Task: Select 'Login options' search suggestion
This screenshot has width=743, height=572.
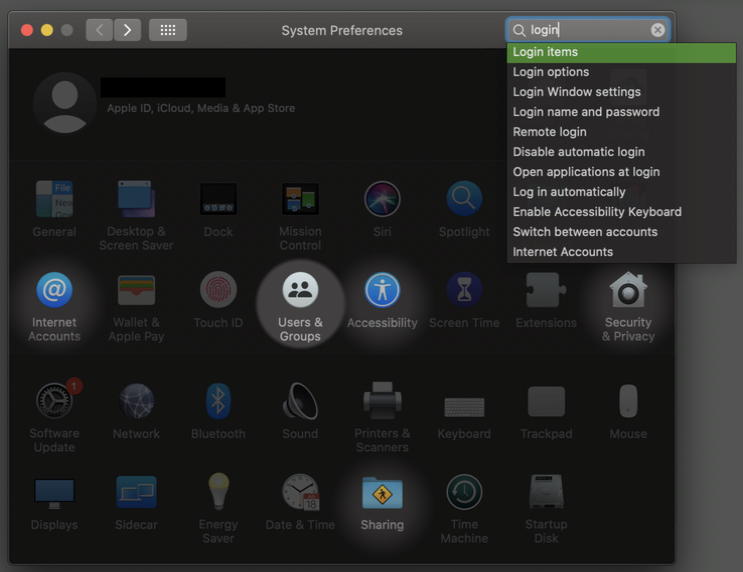Action: coord(621,72)
